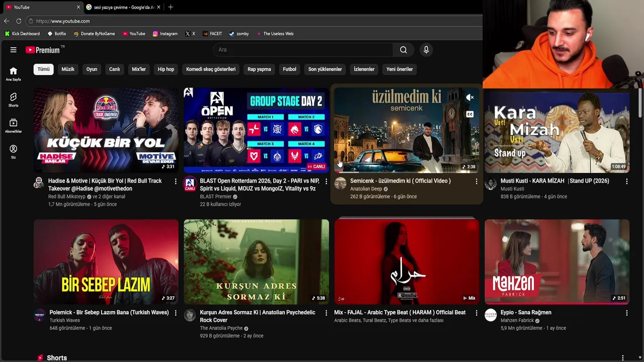Open options menu for Eypio Sana Rağmen
The height and width of the screenshot is (362, 644).
627,313
